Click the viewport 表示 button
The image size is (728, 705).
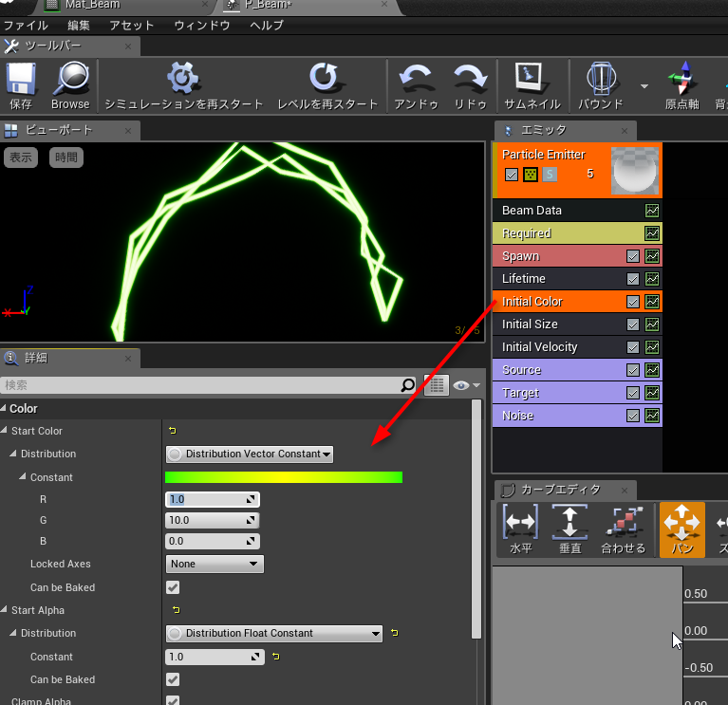[21, 158]
